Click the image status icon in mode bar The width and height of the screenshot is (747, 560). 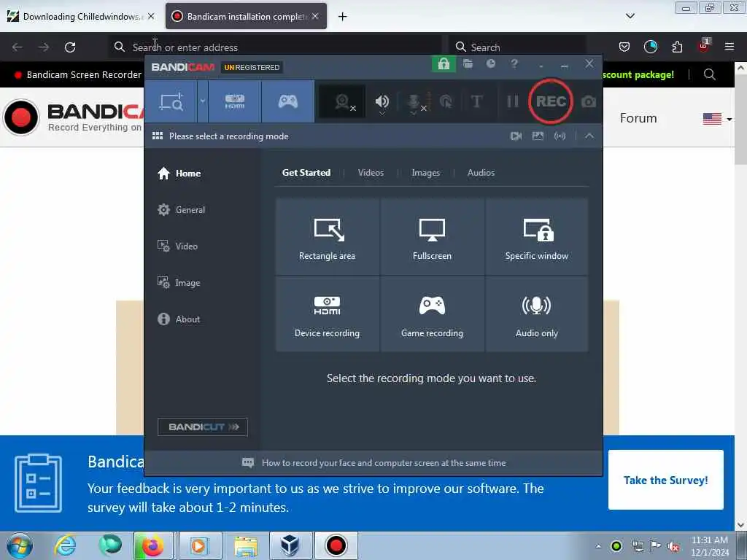click(x=538, y=136)
